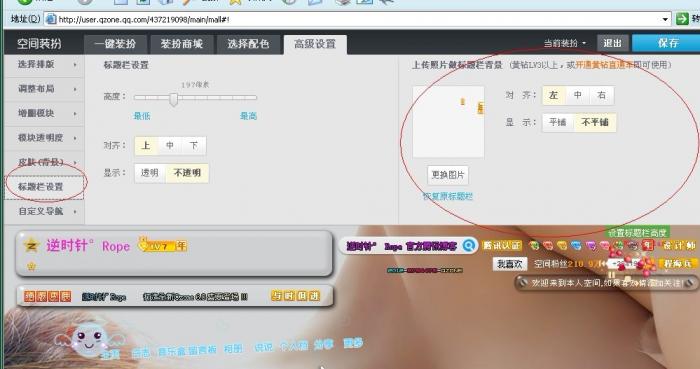Image resolution: width=700 pixels, height=369 pixels.
Task: Click 最高 under the height slider
Action: [248, 116]
